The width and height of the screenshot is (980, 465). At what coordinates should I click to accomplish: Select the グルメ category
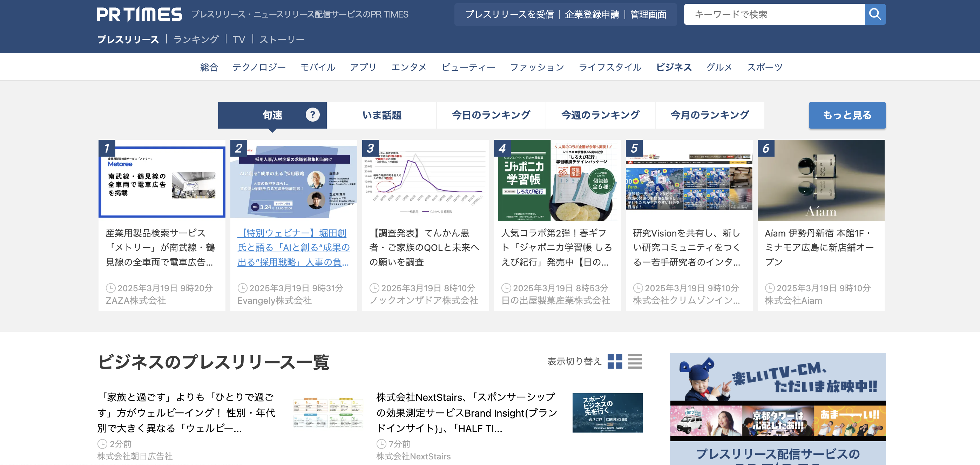(719, 67)
